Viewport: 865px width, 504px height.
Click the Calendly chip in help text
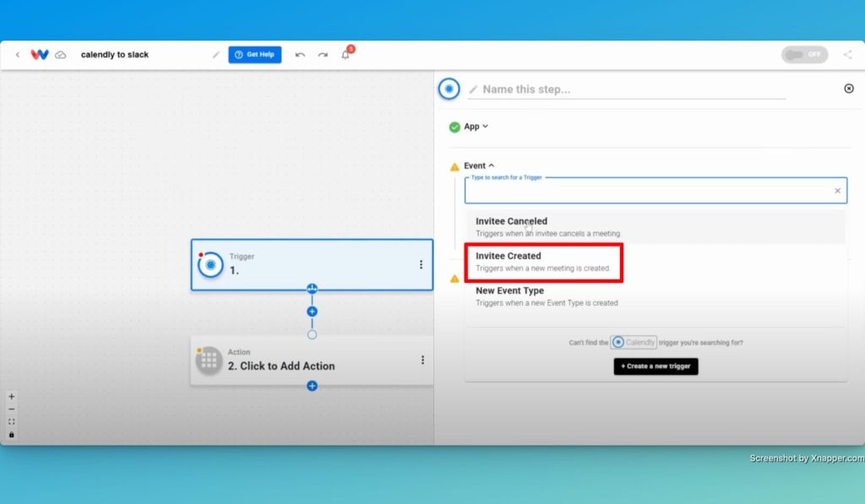pyautogui.click(x=634, y=343)
